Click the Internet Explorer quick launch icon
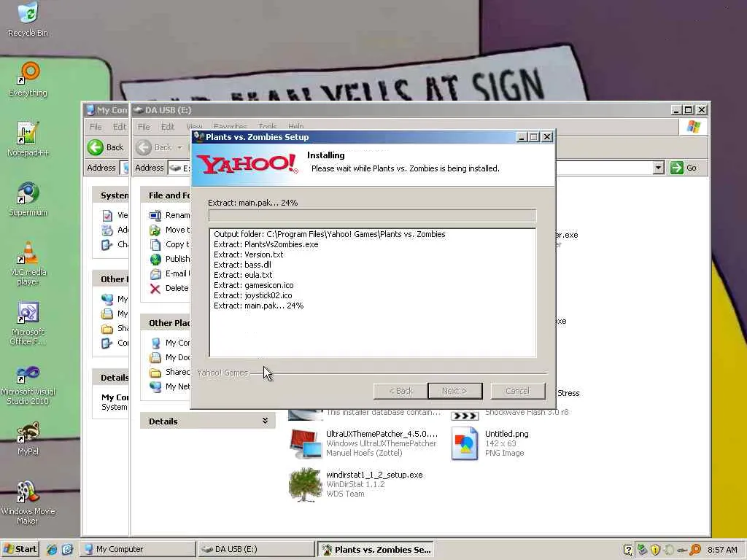 (52, 550)
